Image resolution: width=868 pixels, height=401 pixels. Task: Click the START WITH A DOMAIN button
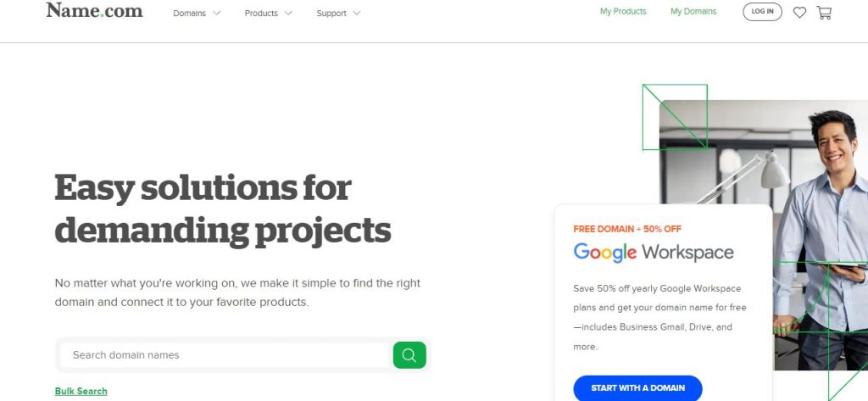pos(637,388)
